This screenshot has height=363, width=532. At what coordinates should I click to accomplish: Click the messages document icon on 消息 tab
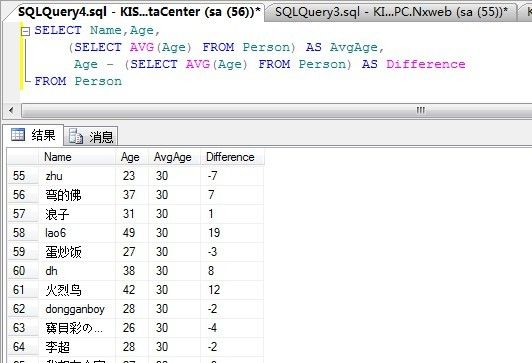pyautogui.click(x=76, y=136)
